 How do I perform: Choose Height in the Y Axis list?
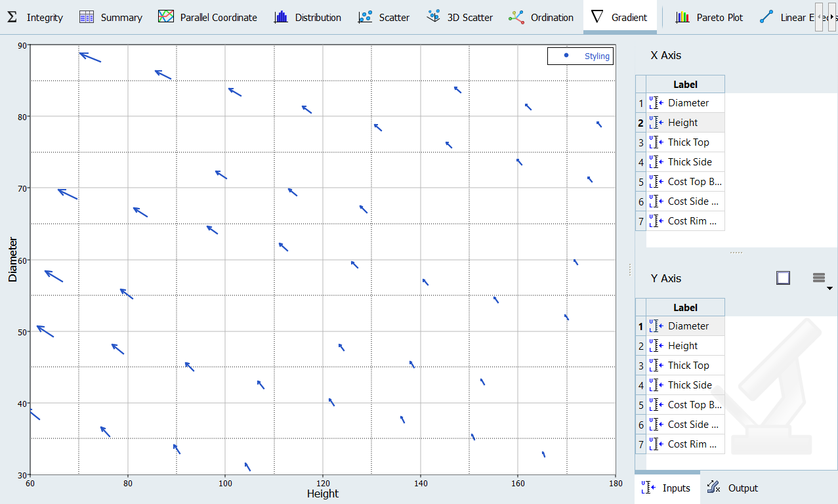click(x=682, y=346)
